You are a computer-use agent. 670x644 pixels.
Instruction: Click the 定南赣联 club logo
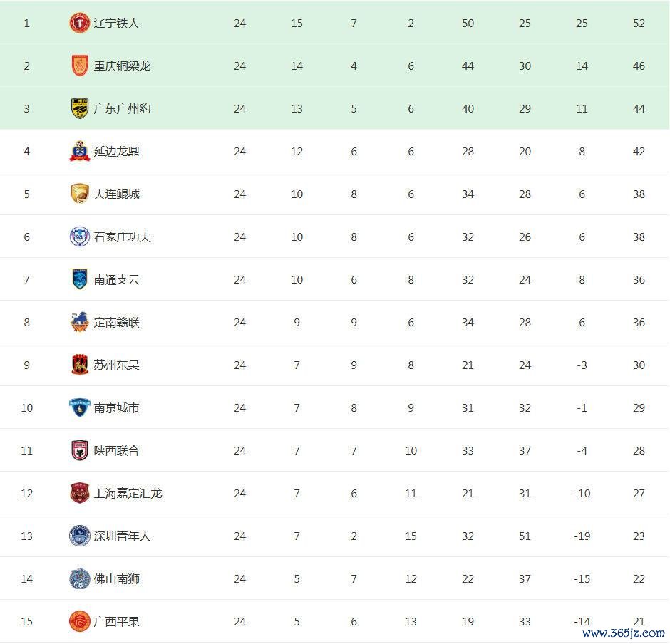click(79, 322)
